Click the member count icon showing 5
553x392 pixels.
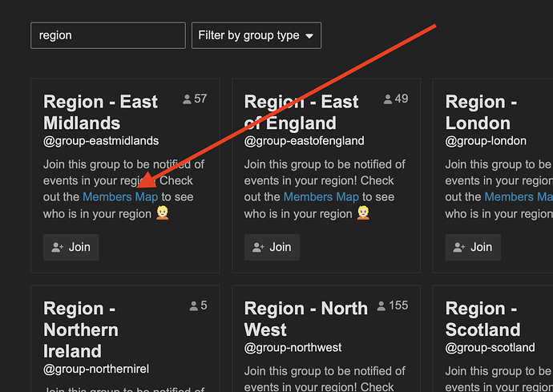click(194, 306)
